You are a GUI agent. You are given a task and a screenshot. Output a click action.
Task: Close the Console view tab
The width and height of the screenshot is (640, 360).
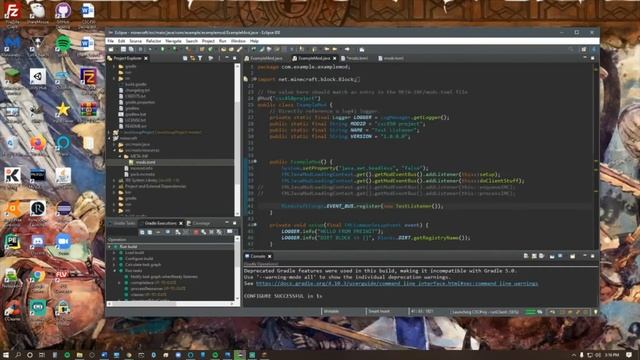pos(270,256)
